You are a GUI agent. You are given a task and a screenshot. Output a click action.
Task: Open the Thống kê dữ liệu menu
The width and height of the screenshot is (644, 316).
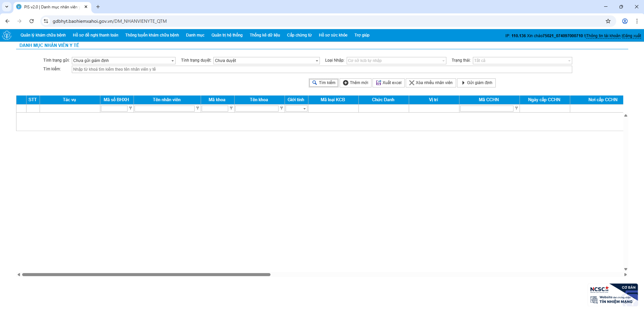tap(265, 35)
